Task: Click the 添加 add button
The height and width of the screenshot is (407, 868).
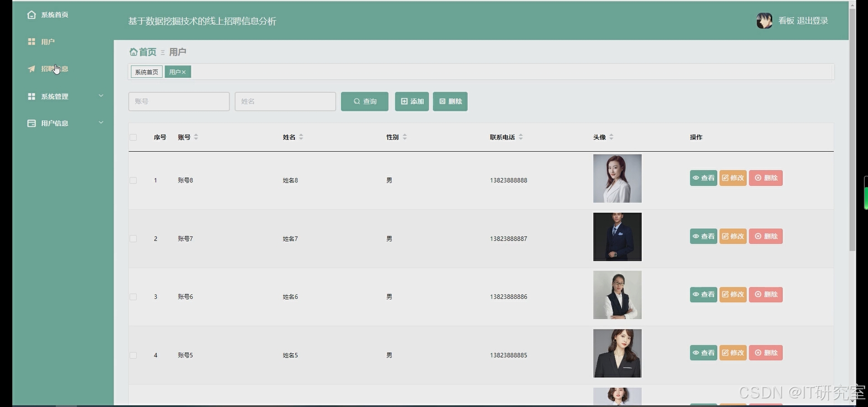Action: pyautogui.click(x=412, y=101)
